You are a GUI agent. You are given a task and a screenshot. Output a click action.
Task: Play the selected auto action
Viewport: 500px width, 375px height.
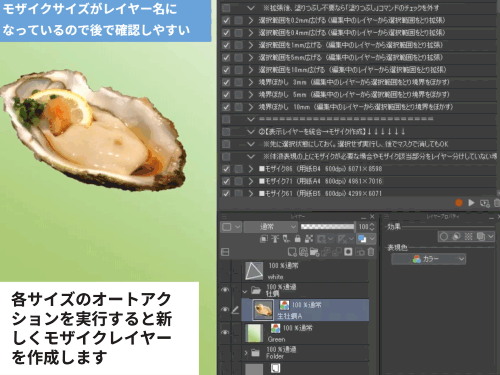(x=471, y=202)
